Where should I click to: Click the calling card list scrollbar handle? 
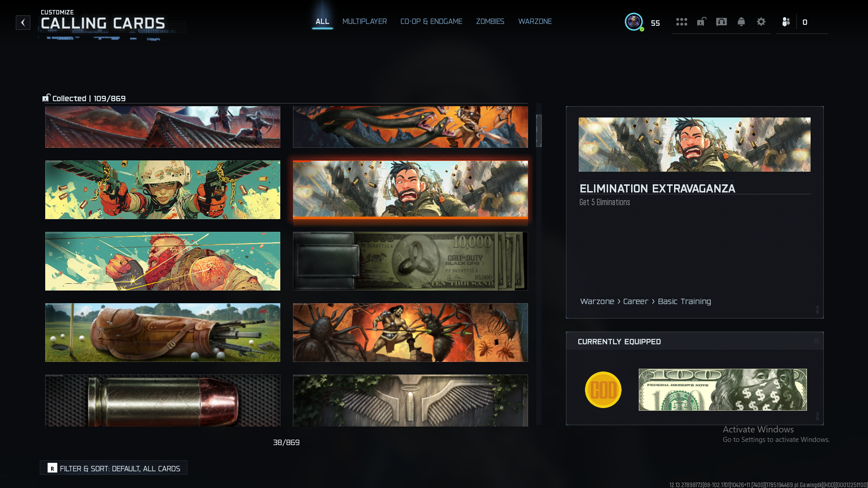click(x=539, y=131)
